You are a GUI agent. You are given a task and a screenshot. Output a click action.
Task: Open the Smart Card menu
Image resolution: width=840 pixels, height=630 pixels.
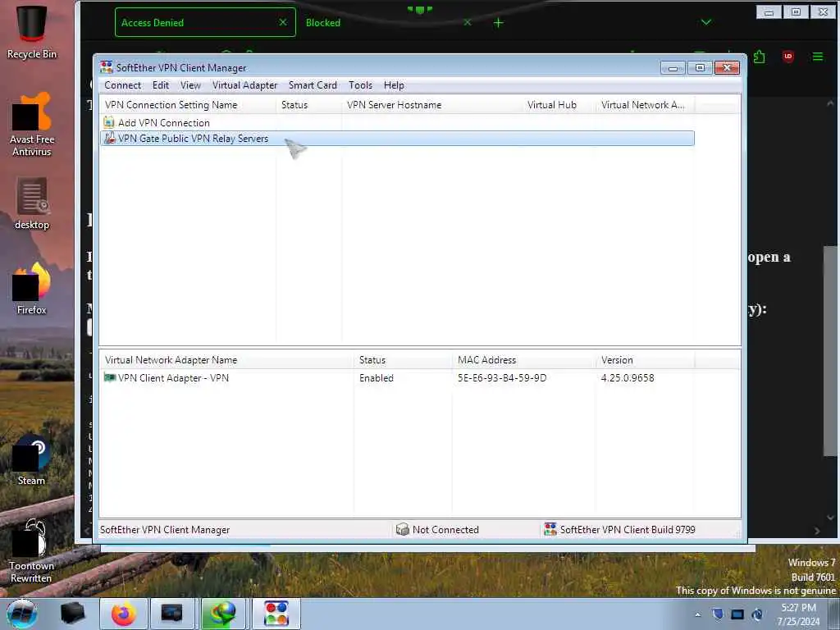[x=313, y=85]
